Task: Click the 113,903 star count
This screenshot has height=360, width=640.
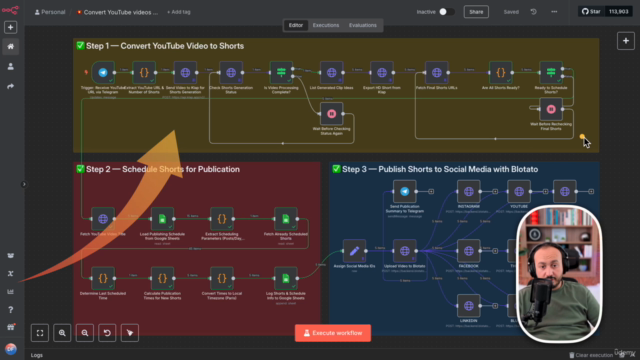Action: pyautogui.click(x=619, y=11)
